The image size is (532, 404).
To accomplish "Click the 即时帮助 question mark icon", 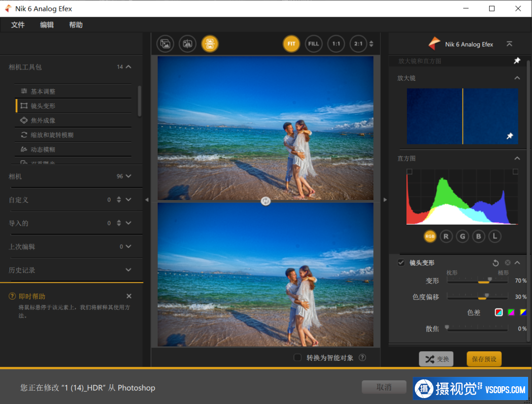I will pyautogui.click(x=12, y=296).
